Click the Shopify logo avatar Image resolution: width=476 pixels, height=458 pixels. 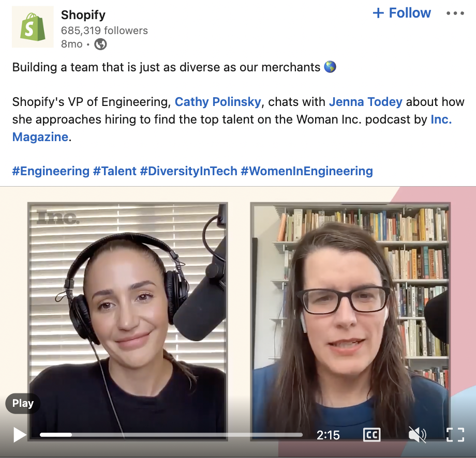(33, 27)
